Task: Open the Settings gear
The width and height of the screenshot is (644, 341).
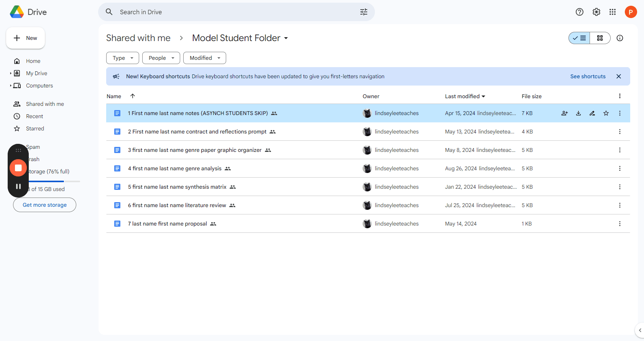Action: click(596, 12)
